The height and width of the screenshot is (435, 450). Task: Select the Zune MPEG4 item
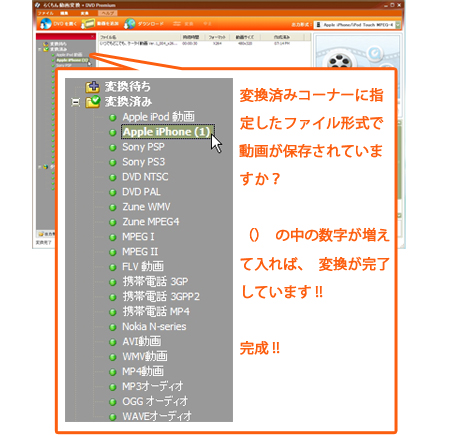click(x=151, y=222)
